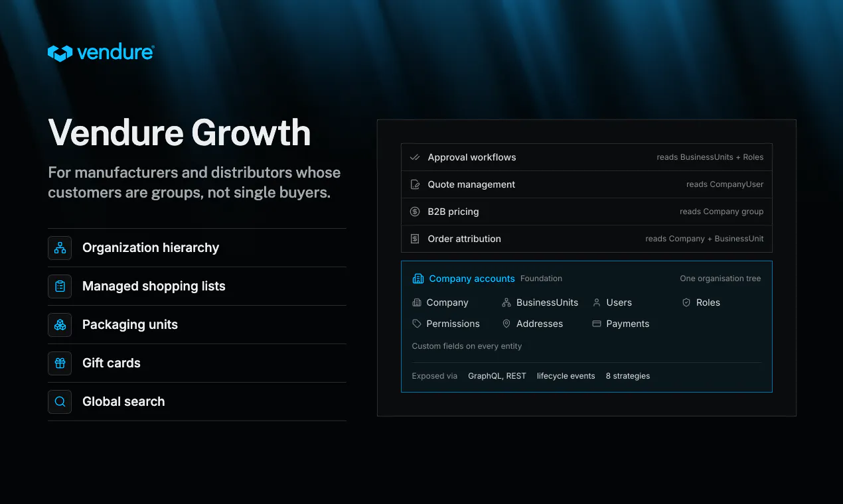The width and height of the screenshot is (843, 504).
Task: Click the Users person icon
Action: tap(597, 302)
